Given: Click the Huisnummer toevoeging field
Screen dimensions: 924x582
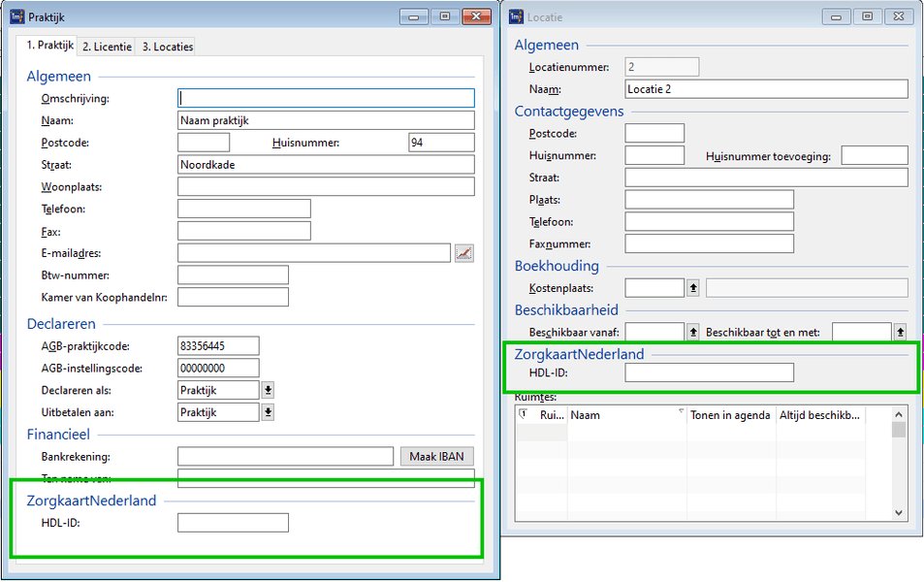Looking at the screenshot, I should coord(875,155).
